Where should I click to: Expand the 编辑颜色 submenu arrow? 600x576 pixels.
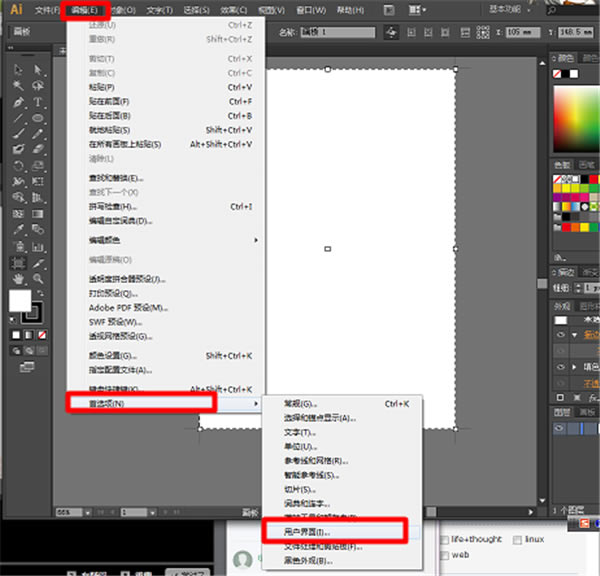(257, 240)
